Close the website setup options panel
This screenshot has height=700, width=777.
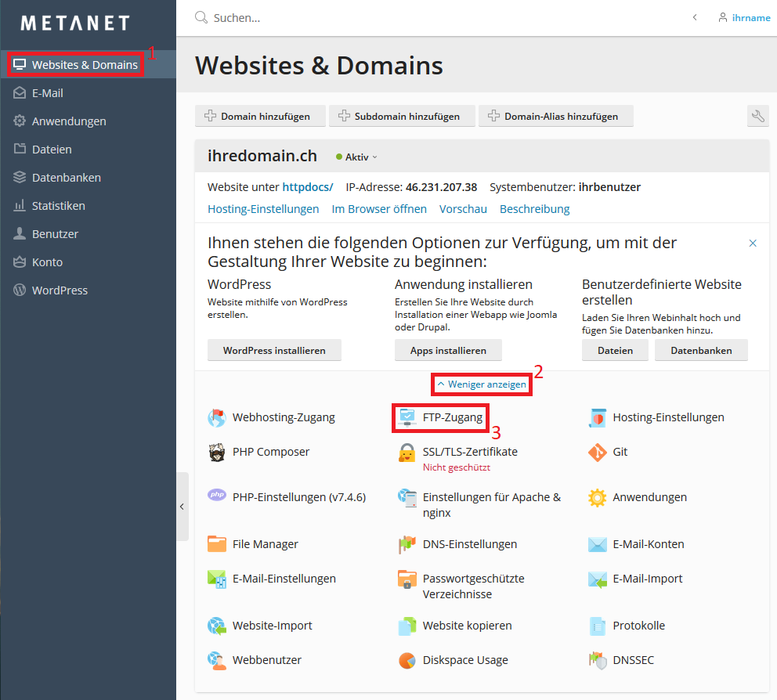click(753, 244)
